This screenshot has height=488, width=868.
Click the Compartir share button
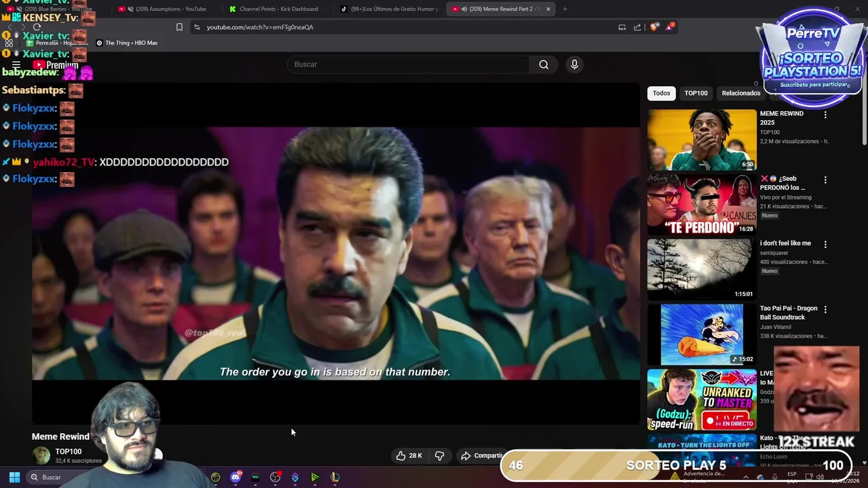[x=483, y=455]
